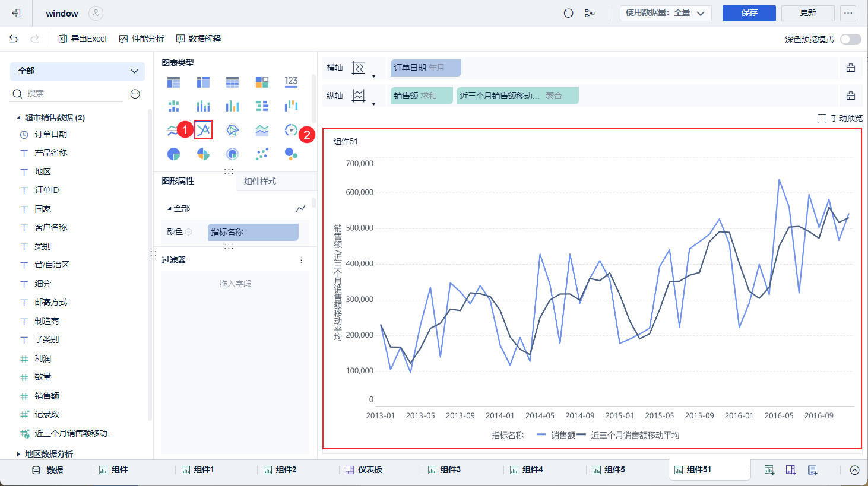Clear the 横轴 fields with the eraser icon

[850, 68]
